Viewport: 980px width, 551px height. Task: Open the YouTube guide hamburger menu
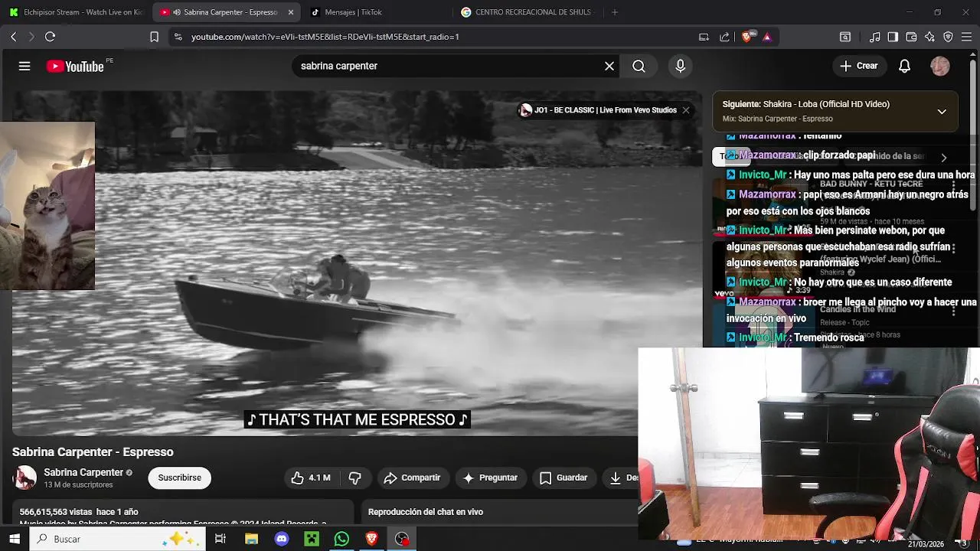pos(24,67)
